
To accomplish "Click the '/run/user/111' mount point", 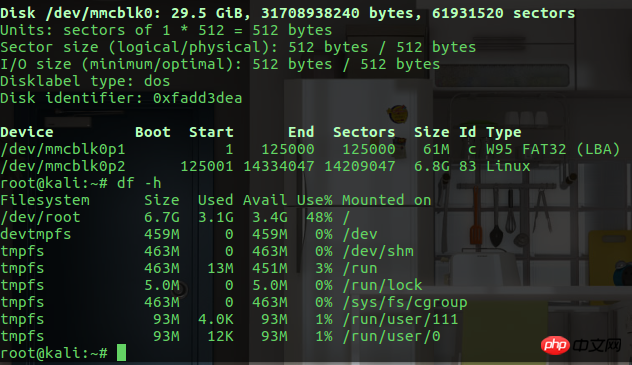I will click(400, 319).
